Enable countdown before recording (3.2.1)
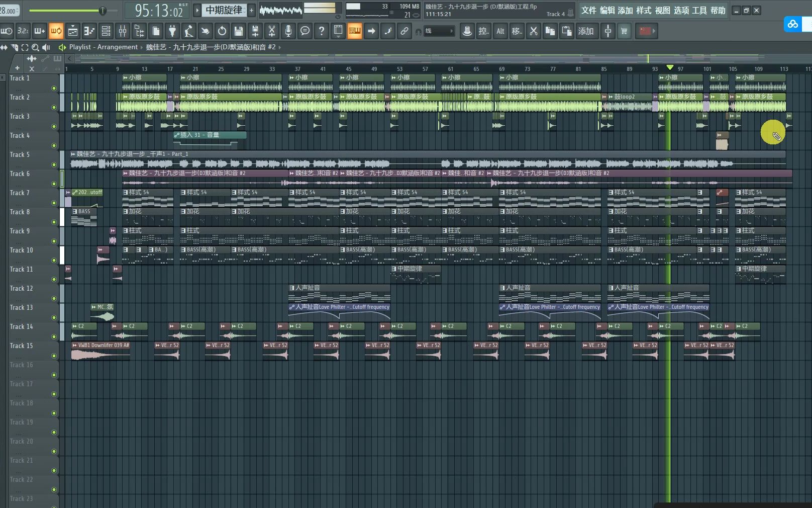Viewport: 812px width, 508px height. pos(23,31)
